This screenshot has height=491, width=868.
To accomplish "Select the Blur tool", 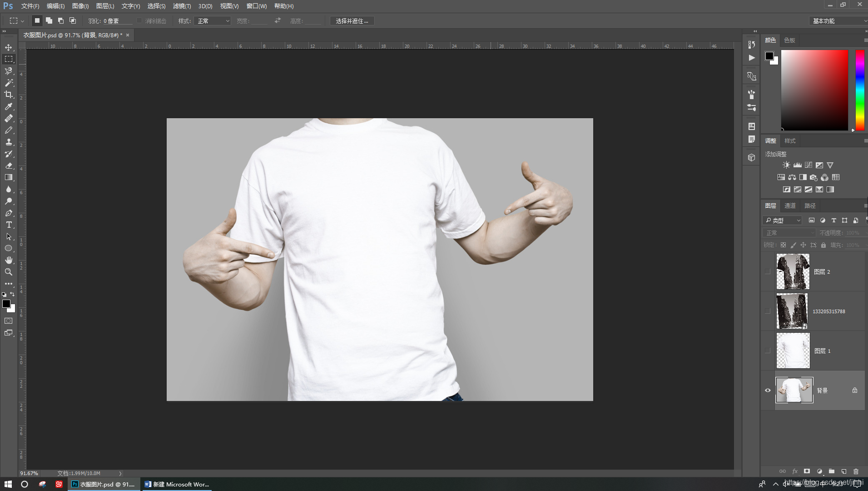I will tap(9, 189).
